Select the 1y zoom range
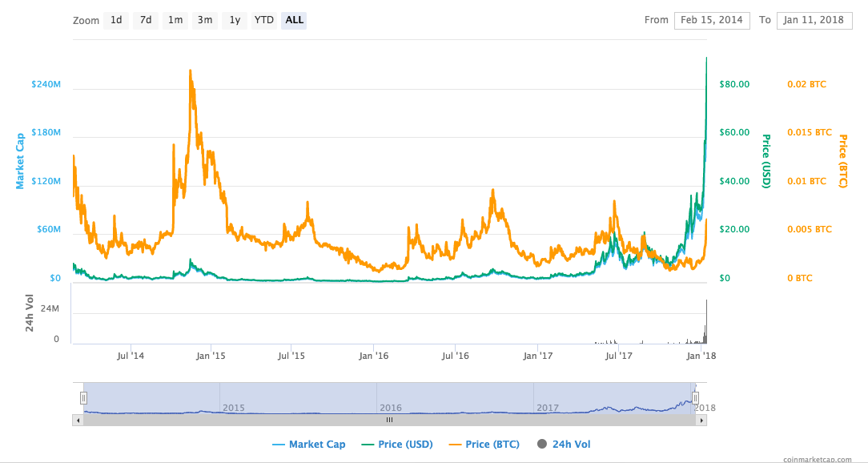 click(233, 20)
